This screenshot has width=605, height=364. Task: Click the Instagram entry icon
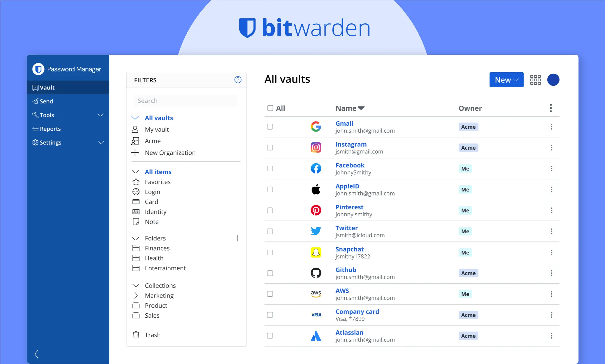(x=316, y=147)
